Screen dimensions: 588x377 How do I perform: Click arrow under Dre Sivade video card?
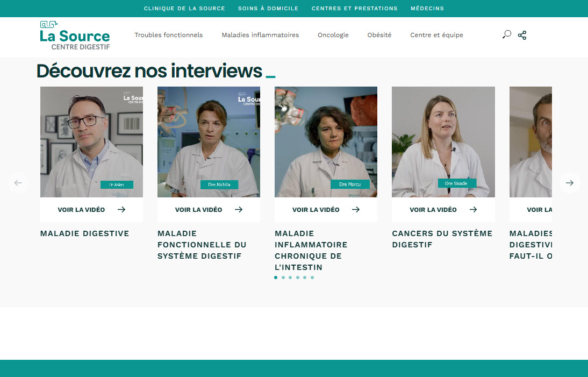pos(474,209)
